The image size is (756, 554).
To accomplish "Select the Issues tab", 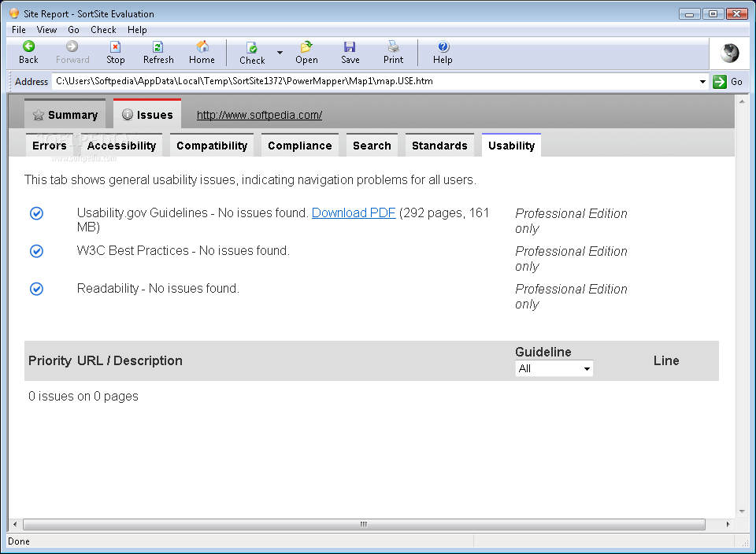I will pyautogui.click(x=147, y=114).
